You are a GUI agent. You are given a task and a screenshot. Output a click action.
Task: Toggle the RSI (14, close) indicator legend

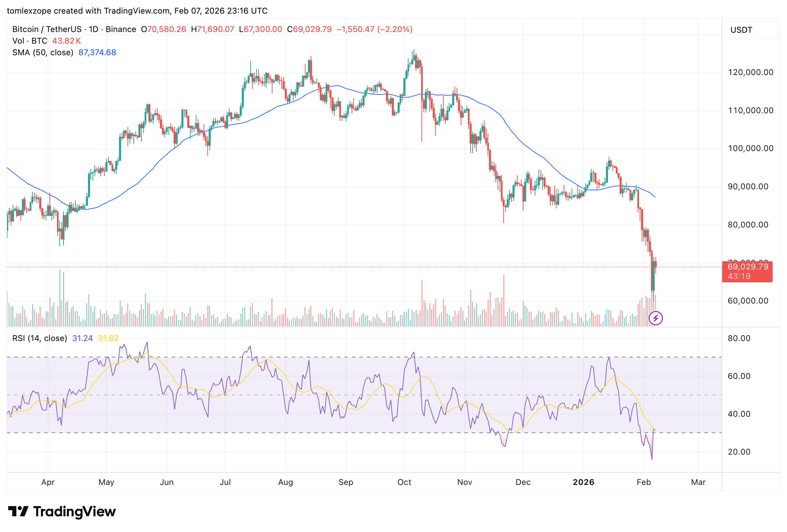[x=39, y=338]
